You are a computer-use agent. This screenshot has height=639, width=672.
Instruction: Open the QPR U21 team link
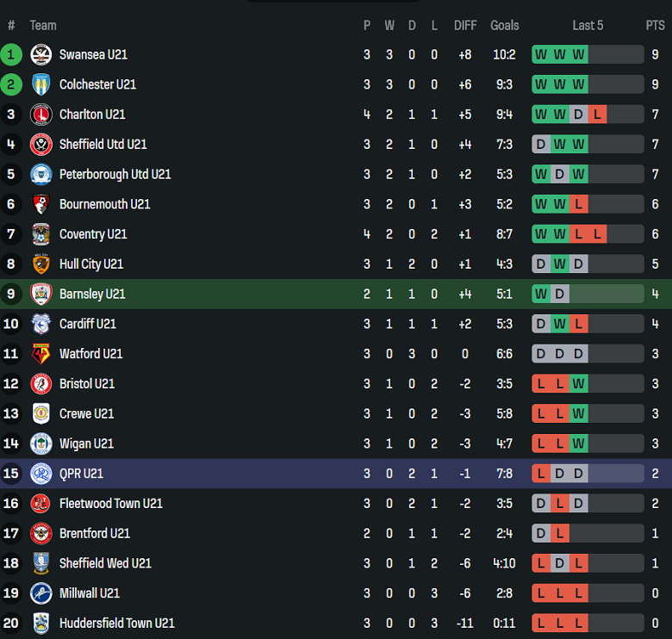pyautogui.click(x=81, y=474)
